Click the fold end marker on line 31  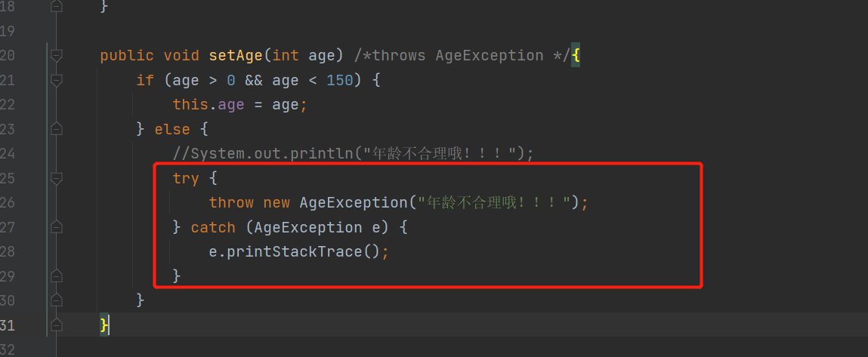click(57, 325)
